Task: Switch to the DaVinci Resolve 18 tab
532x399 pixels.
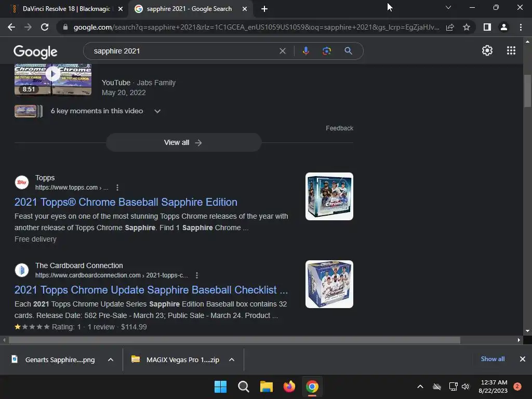Action: coord(66,9)
